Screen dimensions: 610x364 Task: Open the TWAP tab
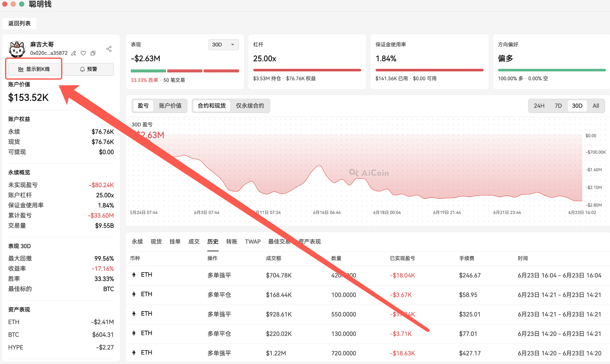253,241
